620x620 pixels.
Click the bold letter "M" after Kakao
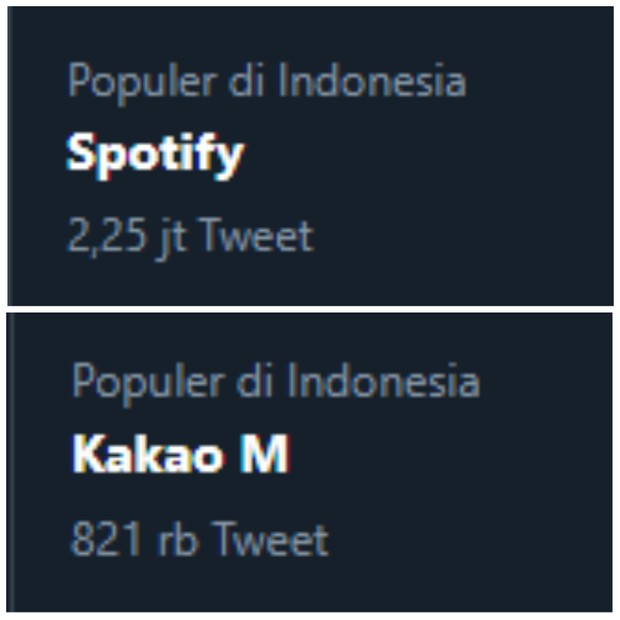tap(264, 456)
